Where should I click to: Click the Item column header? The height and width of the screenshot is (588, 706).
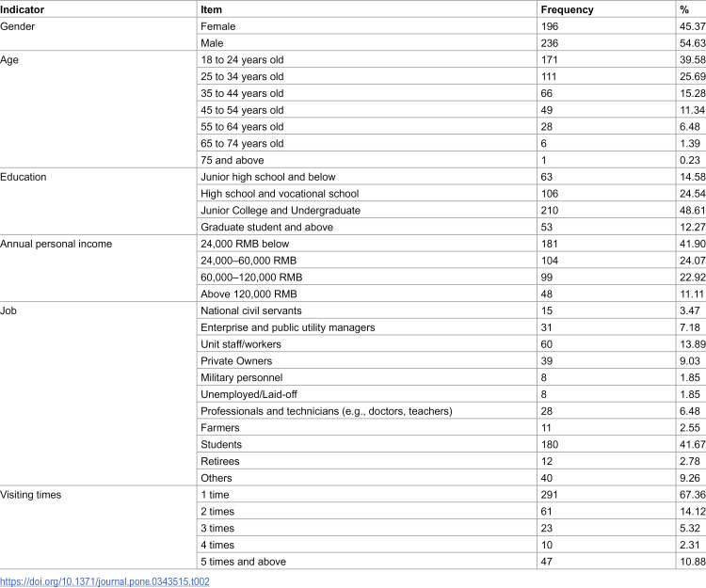[211, 9]
